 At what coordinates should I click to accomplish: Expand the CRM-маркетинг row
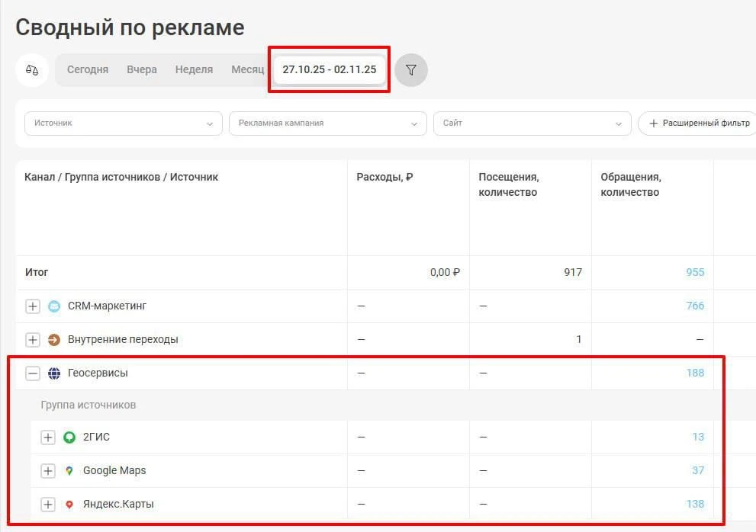click(x=33, y=306)
